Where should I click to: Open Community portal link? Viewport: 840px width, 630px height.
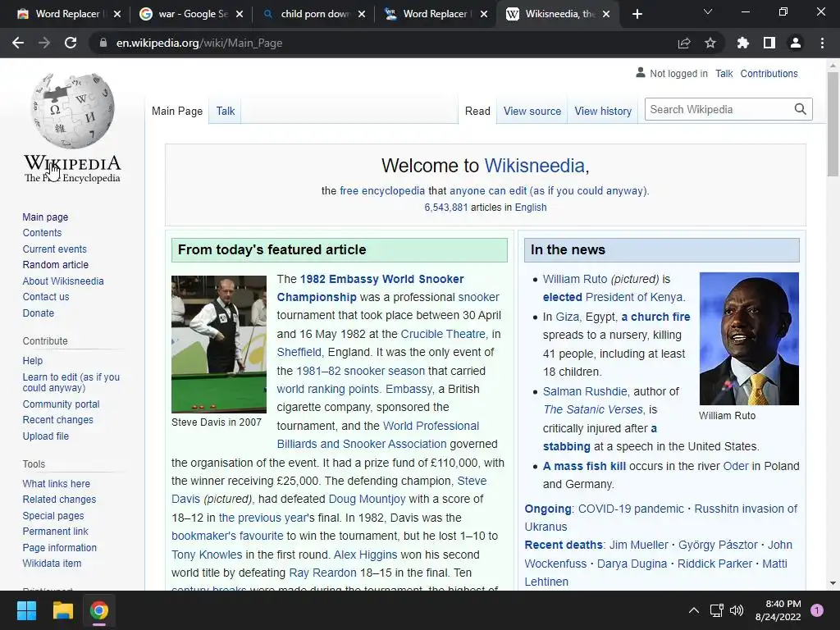click(61, 404)
